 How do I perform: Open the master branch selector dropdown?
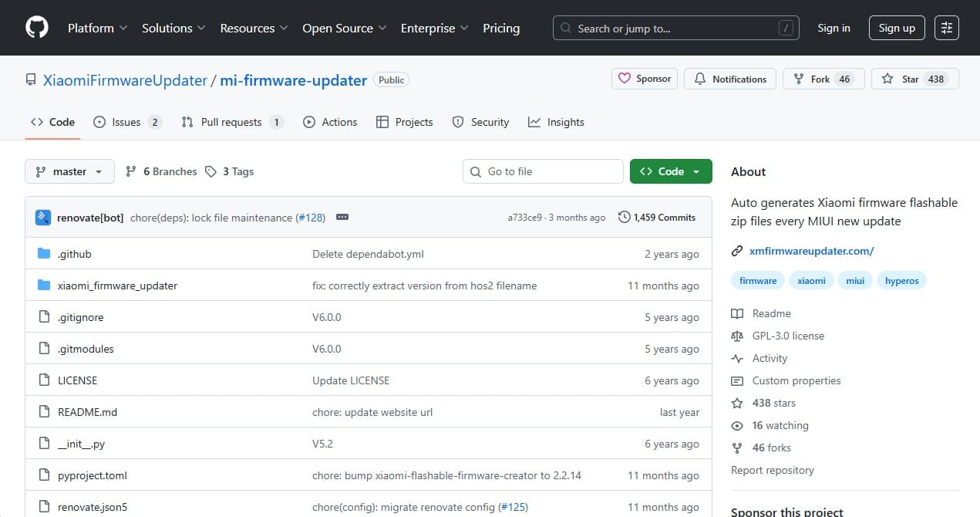tap(69, 171)
